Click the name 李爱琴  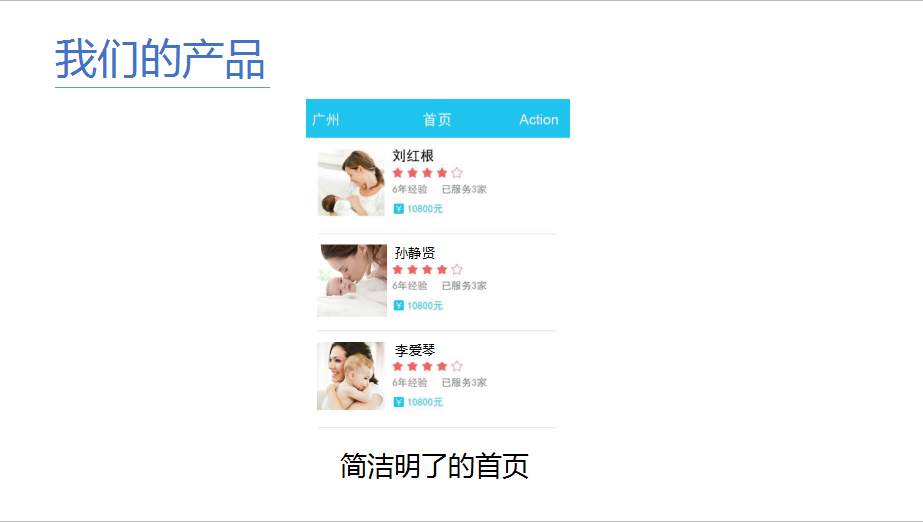[415, 350]
